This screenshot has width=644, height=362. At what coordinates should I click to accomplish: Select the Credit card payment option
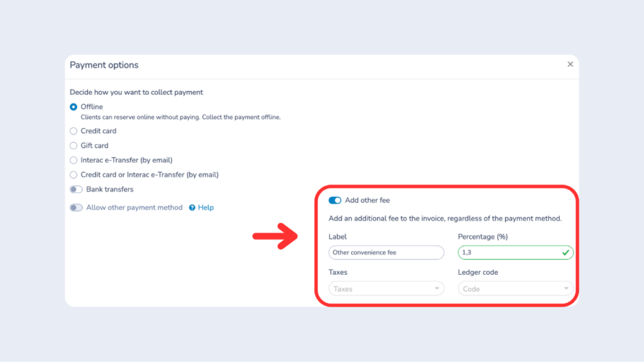point(72,131)
